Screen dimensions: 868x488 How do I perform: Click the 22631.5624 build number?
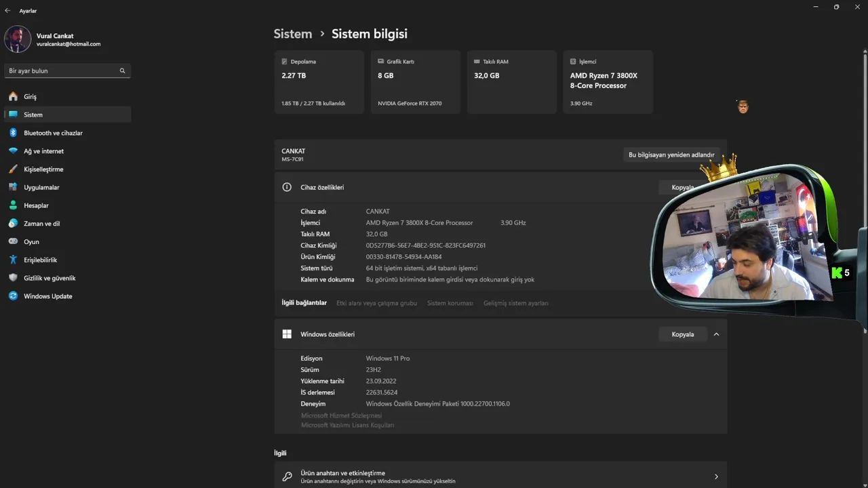(382, 392)
